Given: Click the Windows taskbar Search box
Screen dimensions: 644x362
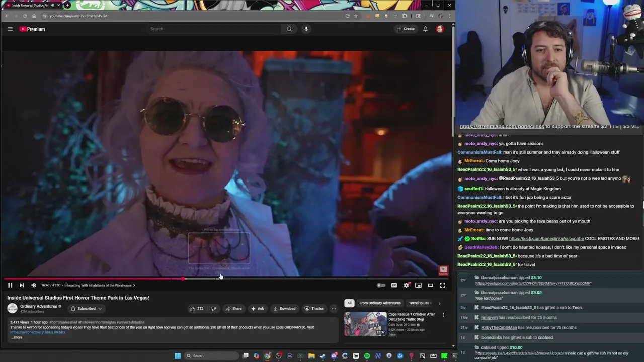Looking at the screenshot, I should [210, 356].
